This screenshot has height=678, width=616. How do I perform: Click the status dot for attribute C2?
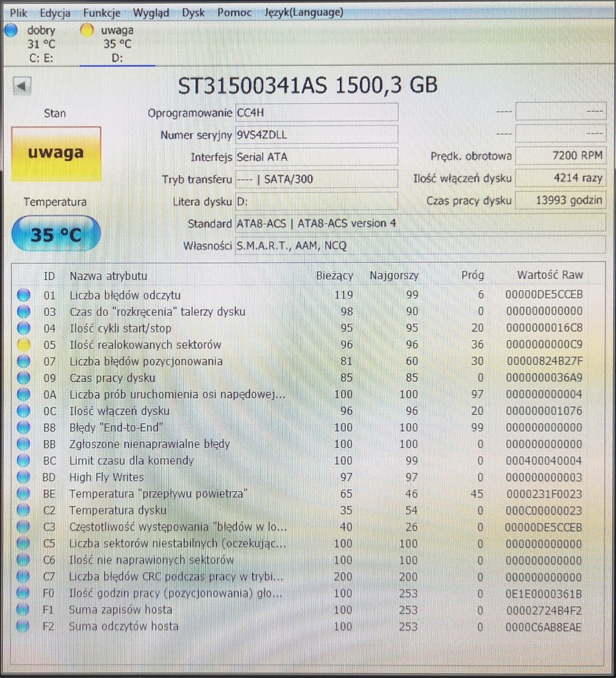point(23,510)
